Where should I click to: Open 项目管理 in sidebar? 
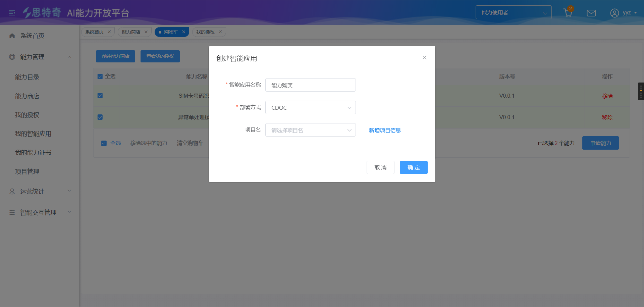(x=27, y=172)
